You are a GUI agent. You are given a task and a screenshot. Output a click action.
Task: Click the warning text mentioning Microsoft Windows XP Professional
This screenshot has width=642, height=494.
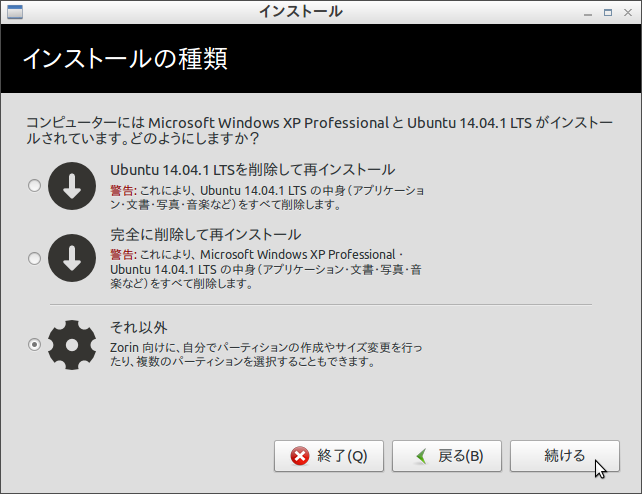(266, 269)
